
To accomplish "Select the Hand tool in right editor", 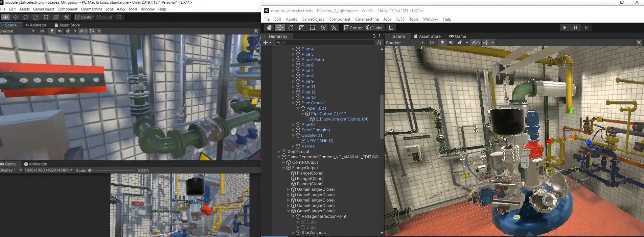I will pyautogui.click(x=269, y=28).
